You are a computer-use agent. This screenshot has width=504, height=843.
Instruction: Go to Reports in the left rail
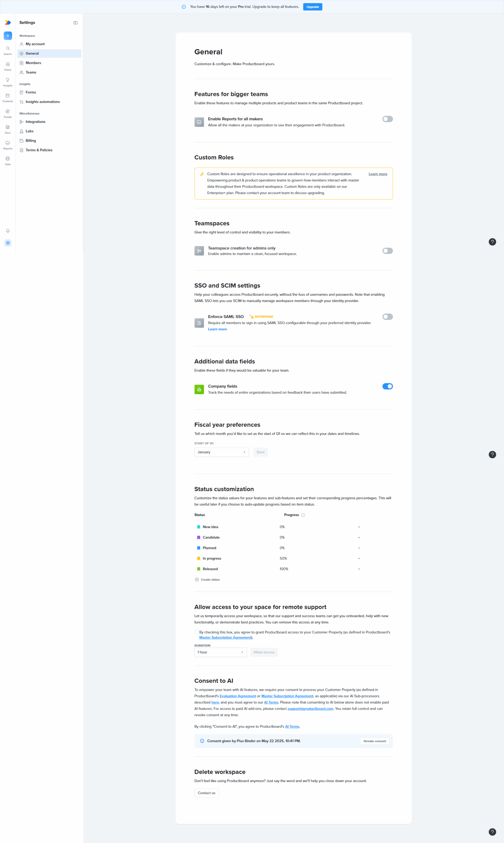point(8,145)
